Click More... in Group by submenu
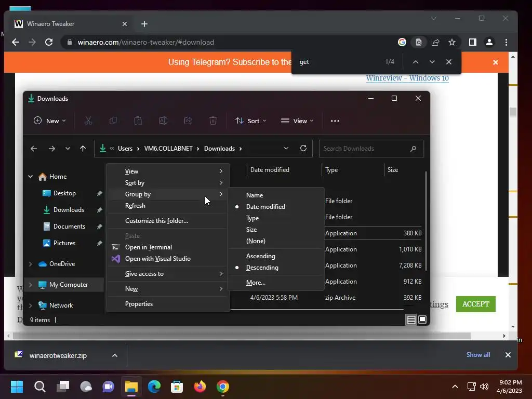Screen dimensions: 532x399 coord(276,283)
